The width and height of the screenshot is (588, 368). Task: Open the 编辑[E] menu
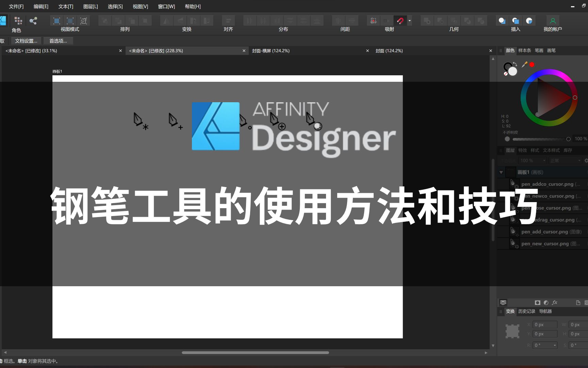point(41,6)
